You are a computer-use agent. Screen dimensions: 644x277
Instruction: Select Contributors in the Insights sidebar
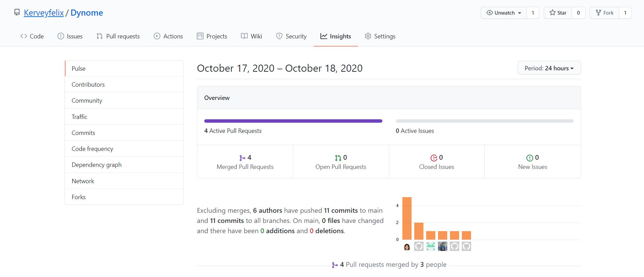(x=88, y=85)
